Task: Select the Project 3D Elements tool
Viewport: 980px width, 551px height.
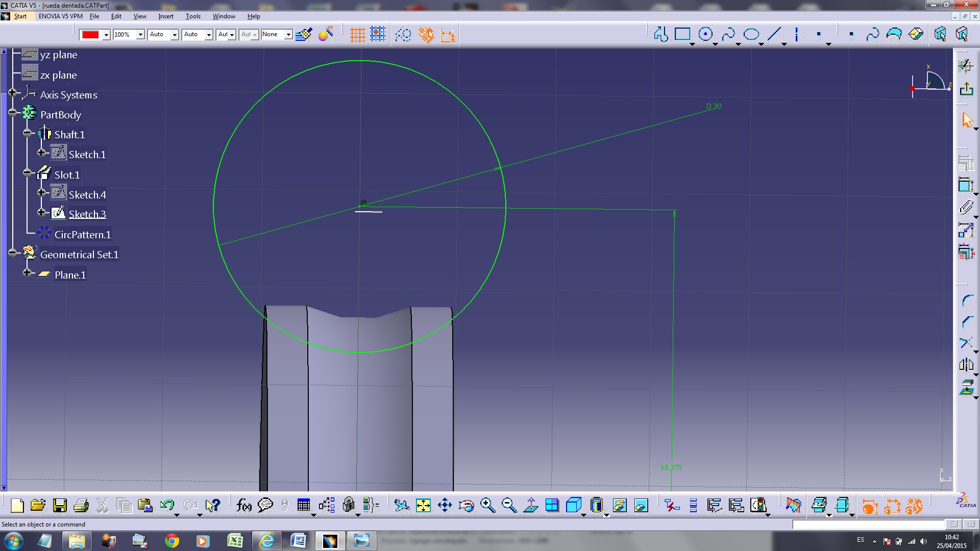Action: coord(966,388)
